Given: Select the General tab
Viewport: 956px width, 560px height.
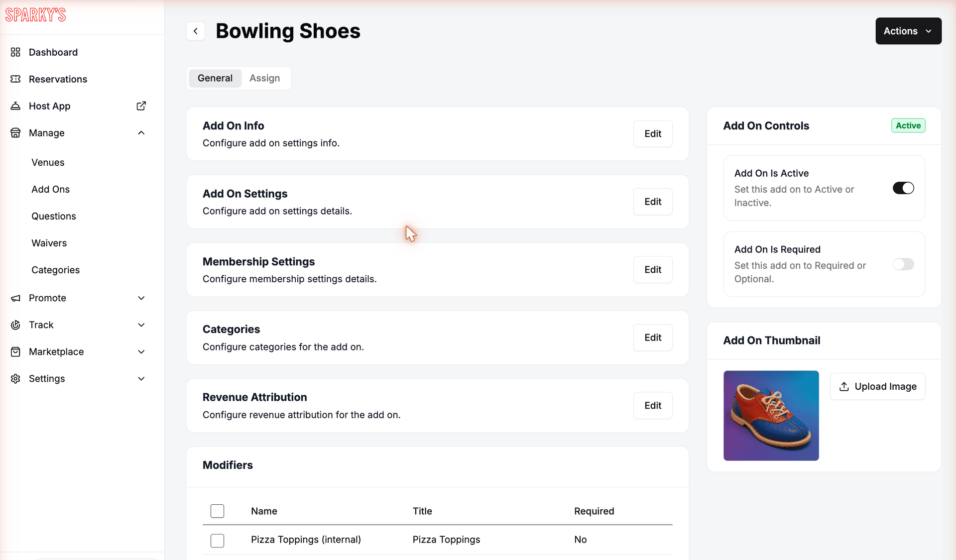Looking at the screenshot, I should (x=215, y=78).
